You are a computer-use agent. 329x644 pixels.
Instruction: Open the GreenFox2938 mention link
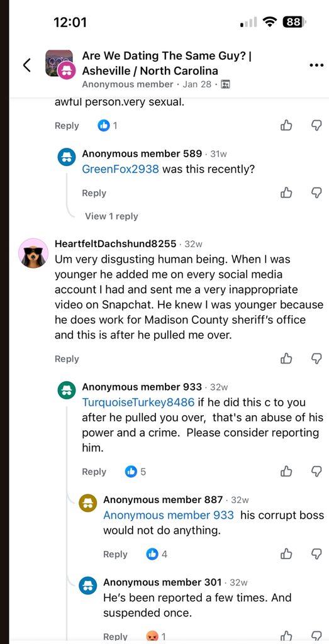pyautogui.click(x=120, y=169)
